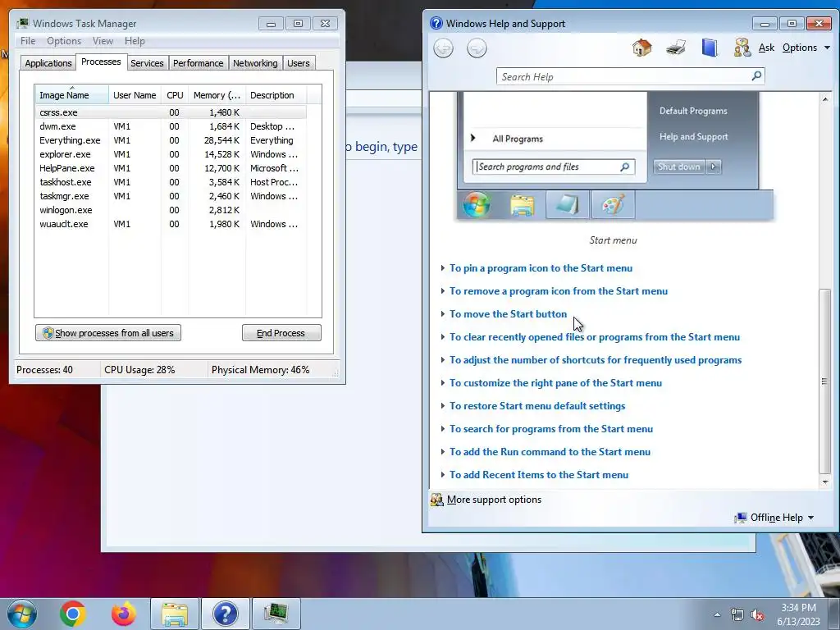840x630 pixels.
Task: Click the Home icon in Help and Support
Action: pyautogui.click(x=641, y=48)
